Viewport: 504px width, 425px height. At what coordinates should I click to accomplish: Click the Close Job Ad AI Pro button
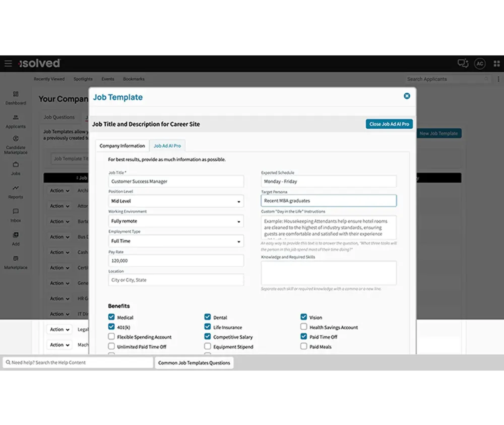tap(389, 124)
